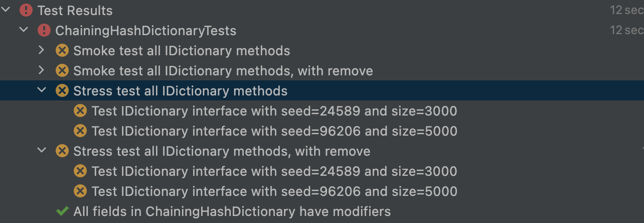Screen dimensions: 644x223
Task: Click failed icon of last seed=96206 test
Action: click(x=80, y=191)
